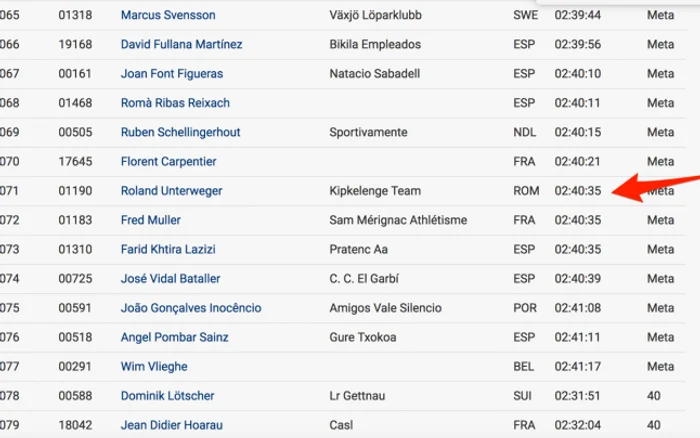Viewport: 700px width, 438px height.
Task: Click the red arrow annotation
Action: pyautogui.click(x=654, y=187)
